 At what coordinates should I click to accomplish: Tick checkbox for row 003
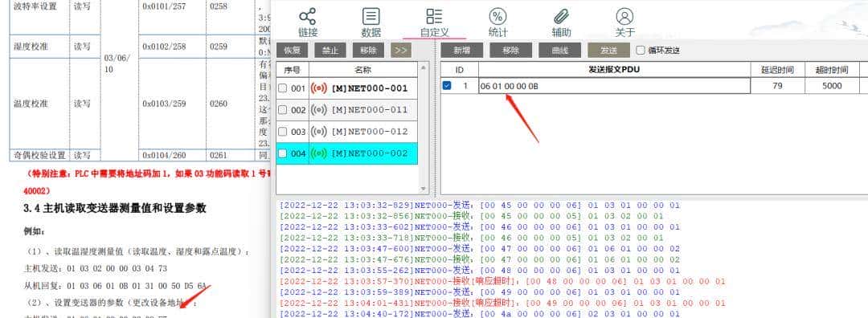pyautogui.click(x=282, y=132)
